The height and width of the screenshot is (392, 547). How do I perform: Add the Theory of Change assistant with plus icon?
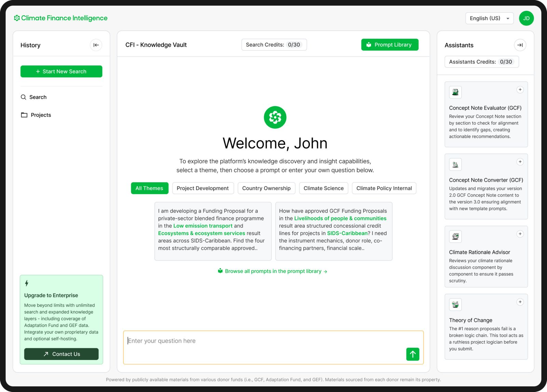(x=520, y=302)
